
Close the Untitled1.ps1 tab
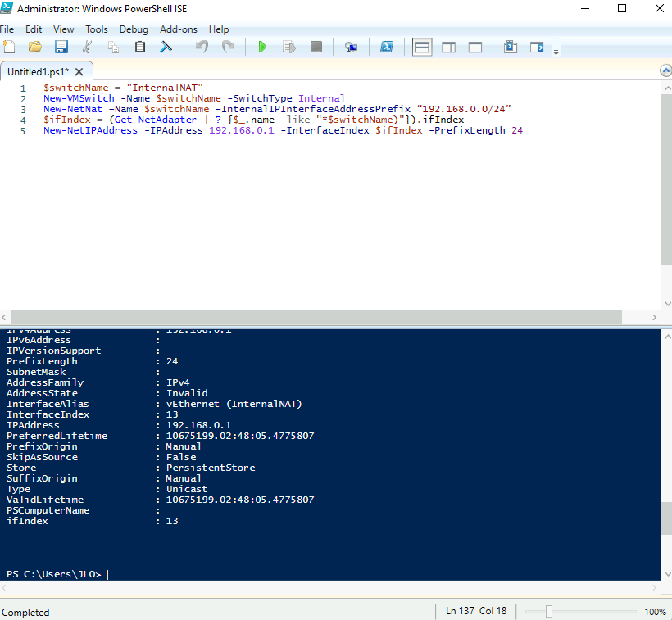[79, 72]
